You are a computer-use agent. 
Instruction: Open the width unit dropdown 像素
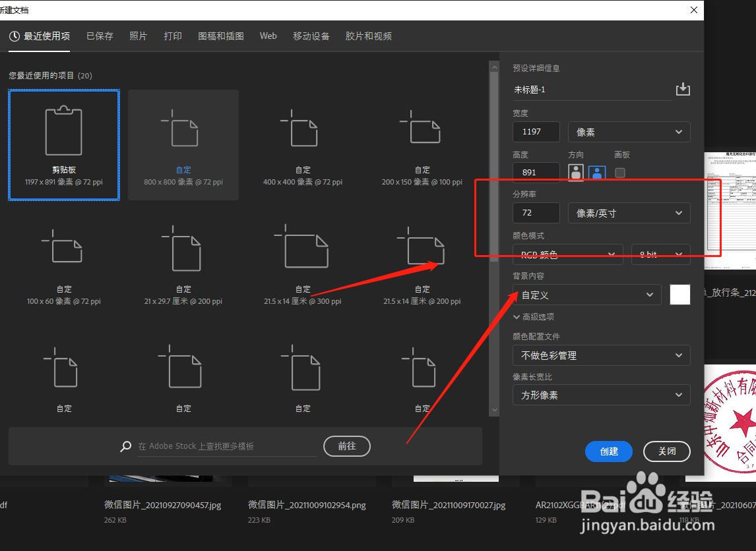coord(629,132)
